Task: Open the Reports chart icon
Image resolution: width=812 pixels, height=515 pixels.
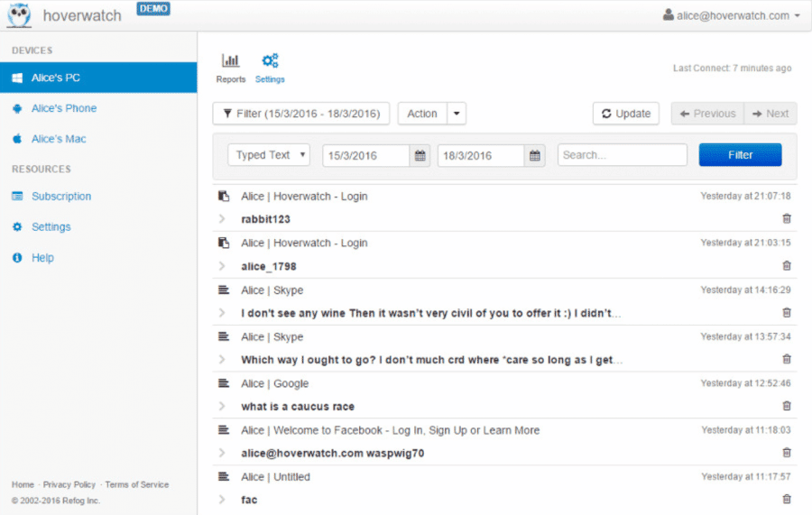Action: tap(230, 60)
